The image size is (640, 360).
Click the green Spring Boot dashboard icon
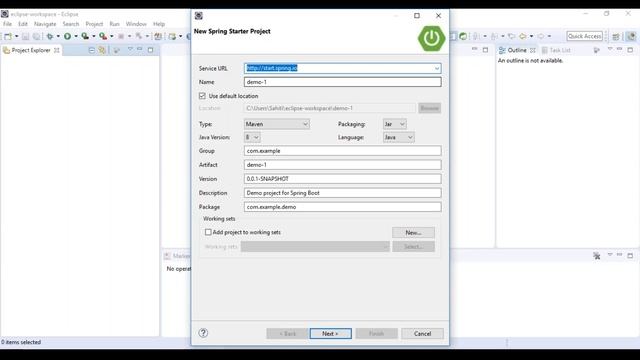pos(463,36)
